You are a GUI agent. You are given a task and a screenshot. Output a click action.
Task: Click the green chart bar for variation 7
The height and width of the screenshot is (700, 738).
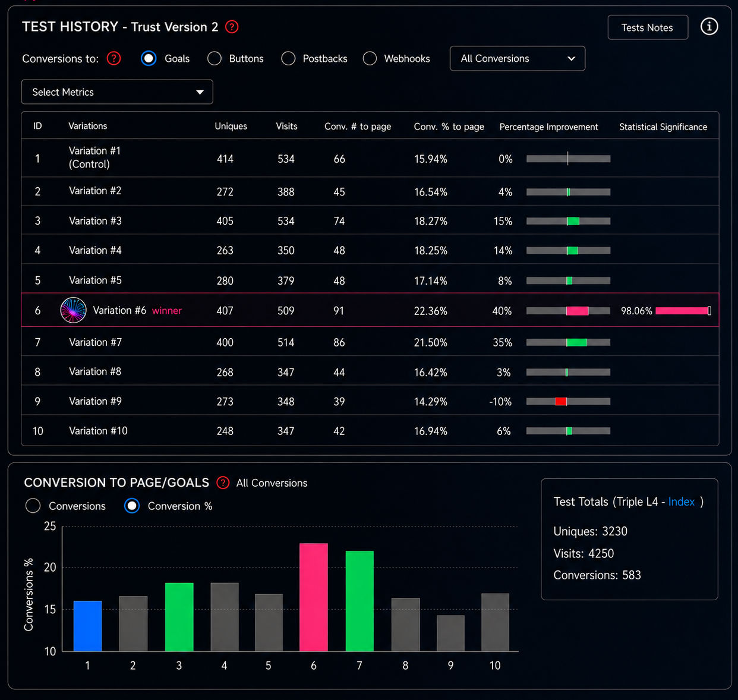tap(359, 601)
